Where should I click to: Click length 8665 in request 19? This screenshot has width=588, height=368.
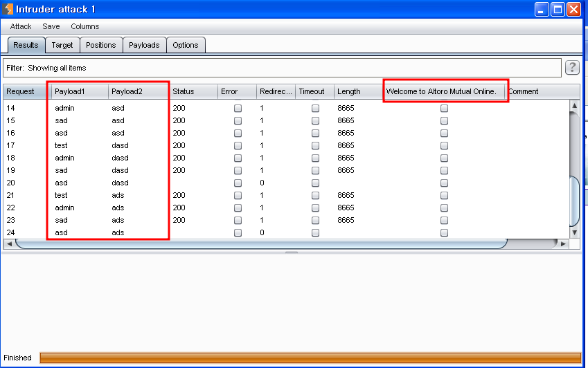(346, 170)
